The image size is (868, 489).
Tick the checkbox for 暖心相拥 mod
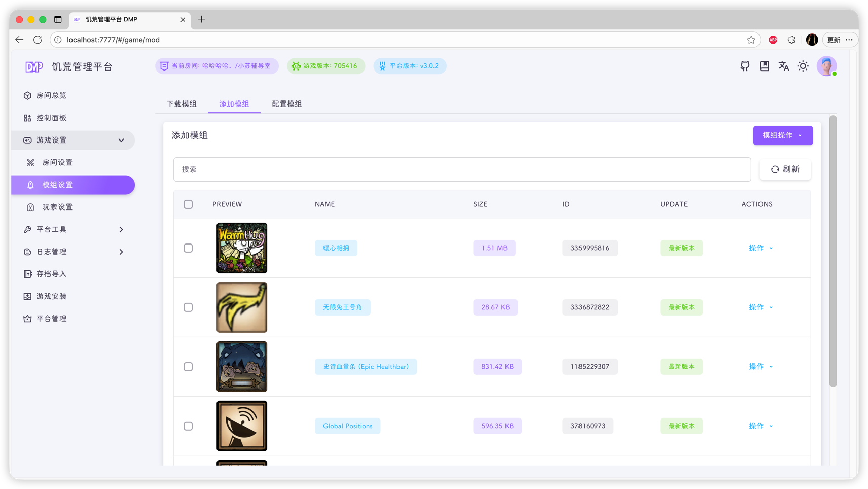tap(188, 248)
